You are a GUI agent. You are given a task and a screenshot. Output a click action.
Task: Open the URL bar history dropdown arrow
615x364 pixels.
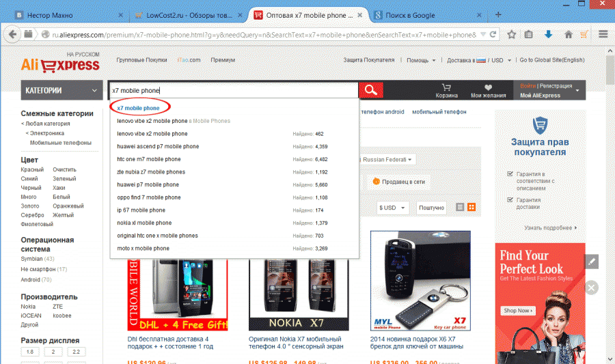click(483, 34)
